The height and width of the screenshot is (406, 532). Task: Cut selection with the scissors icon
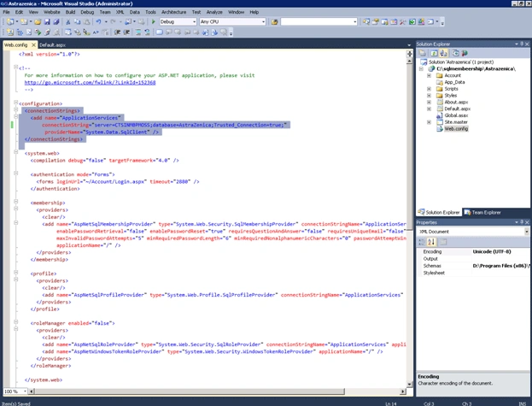click(67, 21)
